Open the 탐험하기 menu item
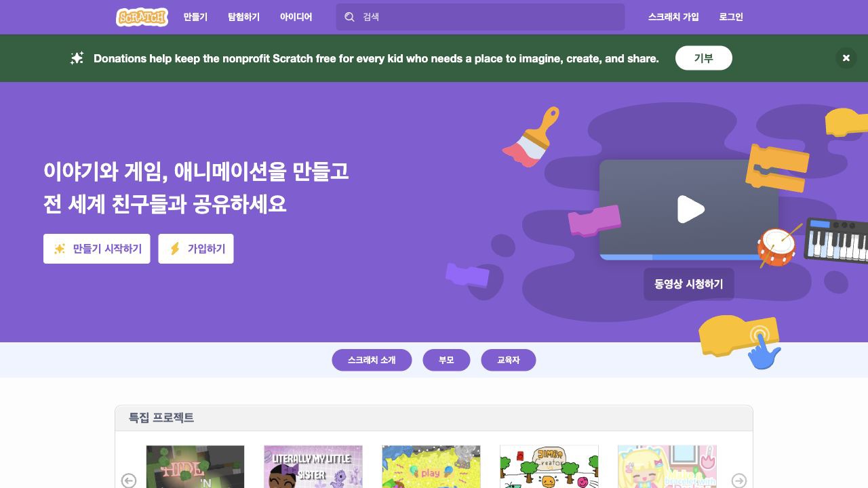Image resolution: width=868 pixels, height=488 pixels. pos(243,17)
